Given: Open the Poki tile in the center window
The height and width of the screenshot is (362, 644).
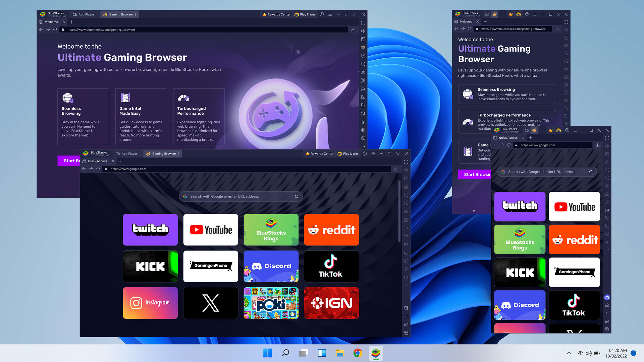Looking at the screenshot, I should click(271, 303).
